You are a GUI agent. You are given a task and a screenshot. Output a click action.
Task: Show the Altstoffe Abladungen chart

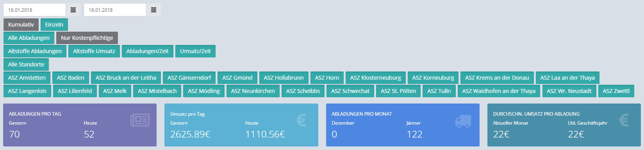(35, 51)
